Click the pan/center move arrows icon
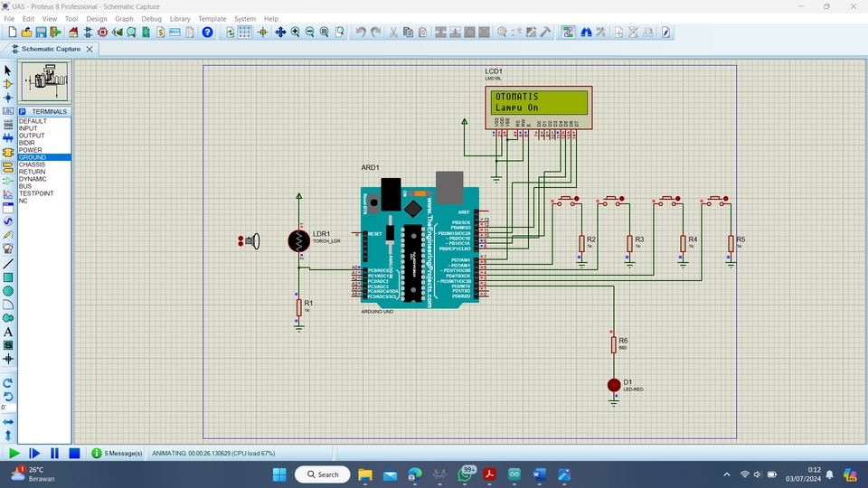868x488 pixels. coord(280,33)
